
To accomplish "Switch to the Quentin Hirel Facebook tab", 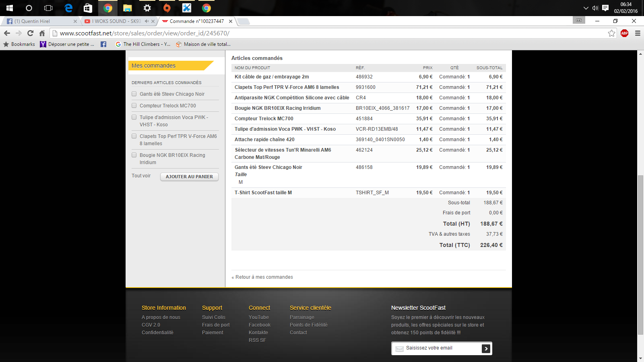I will 40,21.
